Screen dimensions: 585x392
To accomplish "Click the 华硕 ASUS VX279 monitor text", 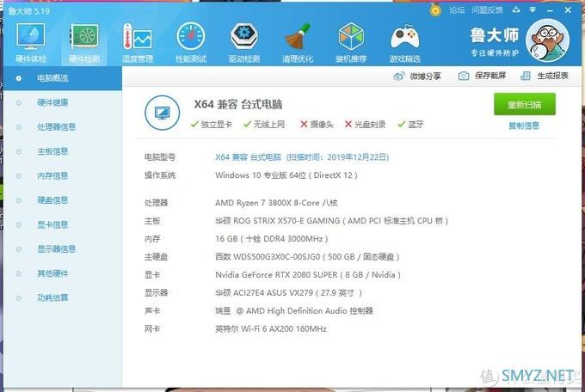I will coord(288,293).
